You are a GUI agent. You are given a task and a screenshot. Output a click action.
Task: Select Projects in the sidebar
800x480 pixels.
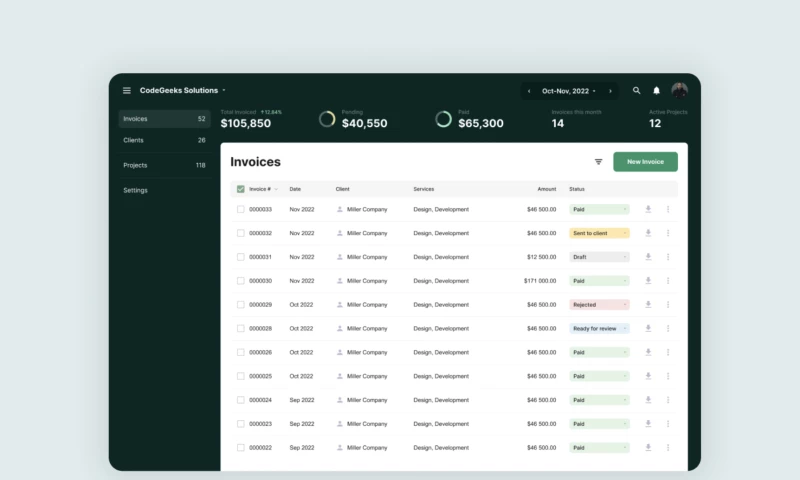(x=164, y=165)
